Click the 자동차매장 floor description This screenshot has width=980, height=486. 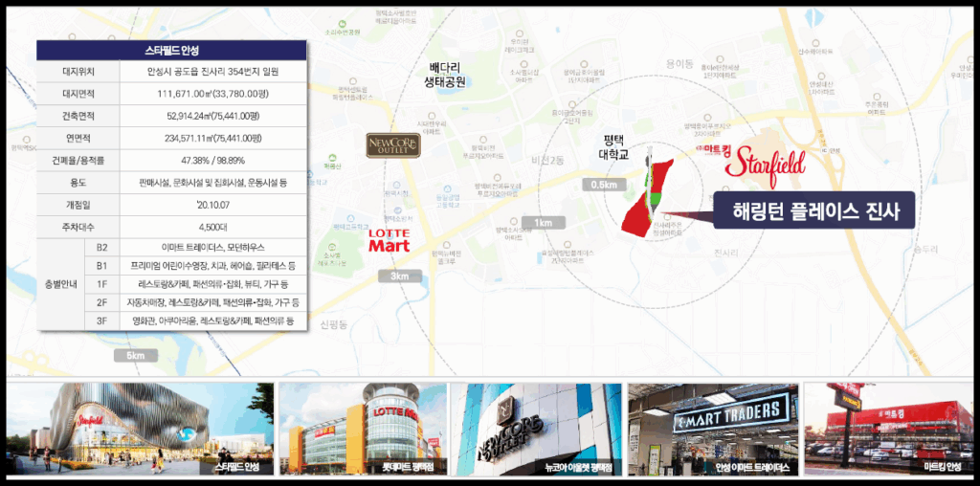tap(213, 302)
